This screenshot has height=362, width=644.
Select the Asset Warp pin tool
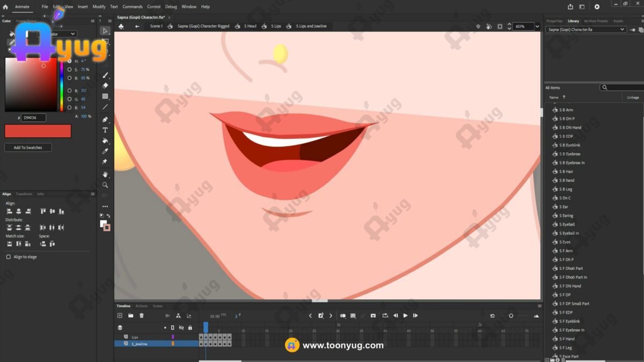[105, 161]
